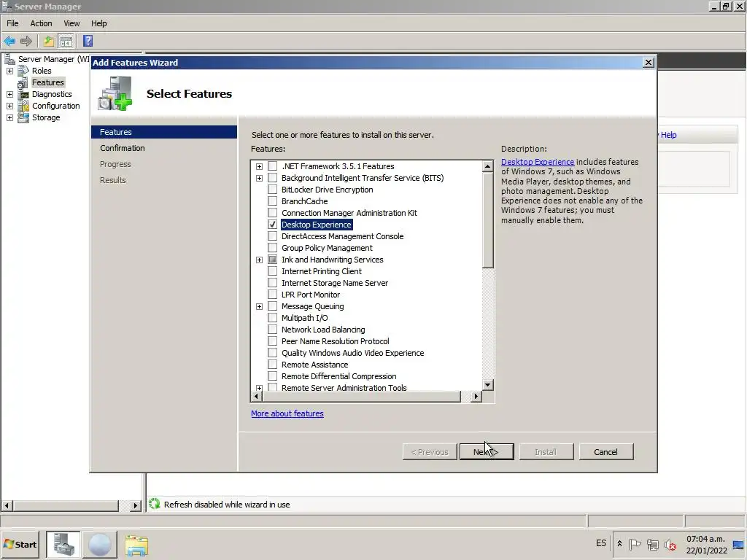The width and height of the screenshot is (747, 560).
Task: Enable Network Load Balancing checkbox
Action: 273,330
